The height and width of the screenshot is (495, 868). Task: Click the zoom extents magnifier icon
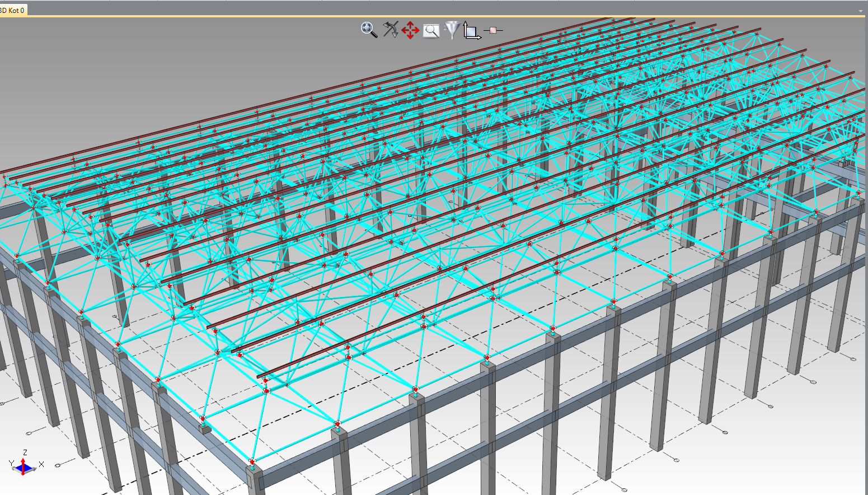pos(369,30)
